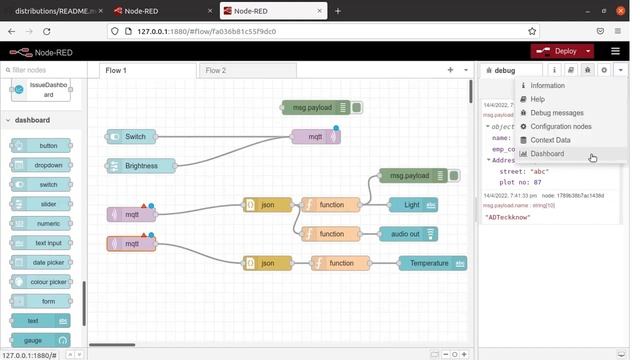
Task: Open the debug bug sidebar icon
Action: [587, 70]
